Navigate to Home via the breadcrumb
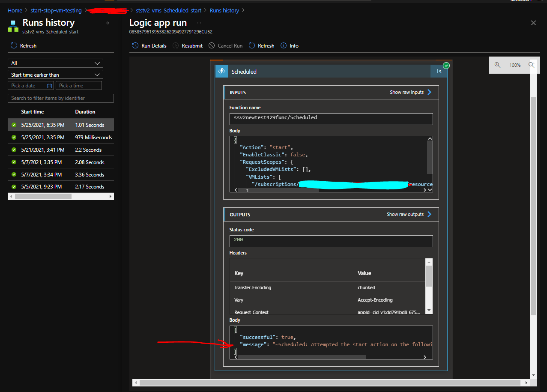Screen dimensions: 547x392 [x=15, y=10]
